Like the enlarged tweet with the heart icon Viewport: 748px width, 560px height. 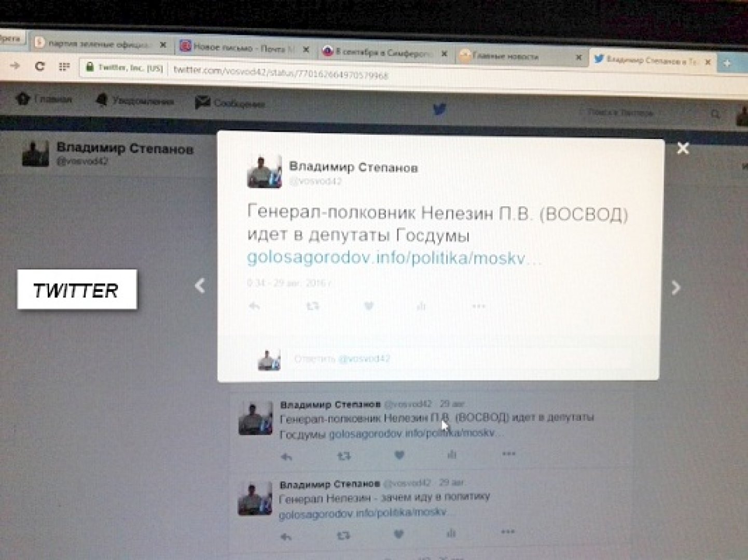369,306
